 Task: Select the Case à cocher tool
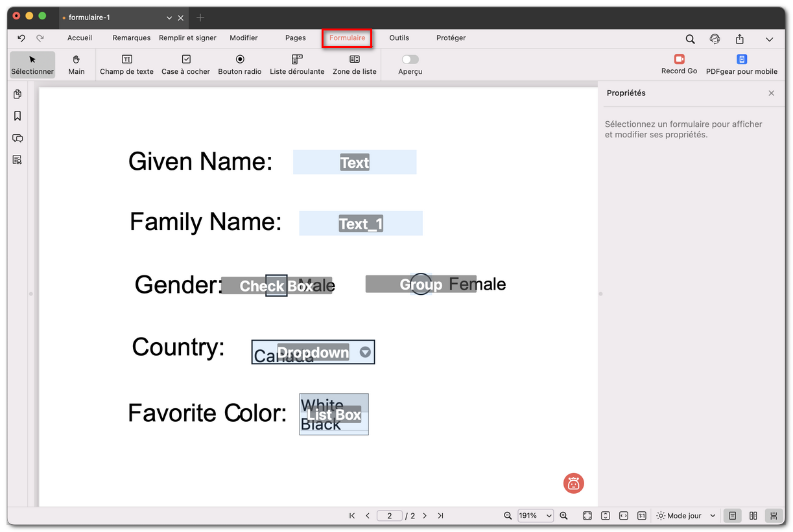185,65
